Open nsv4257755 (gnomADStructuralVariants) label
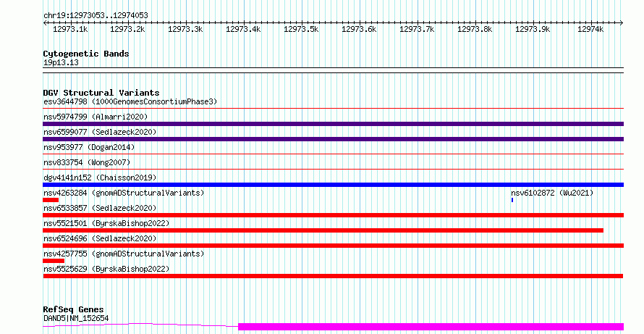Viewport: 644px width, 334px height. 124,254
